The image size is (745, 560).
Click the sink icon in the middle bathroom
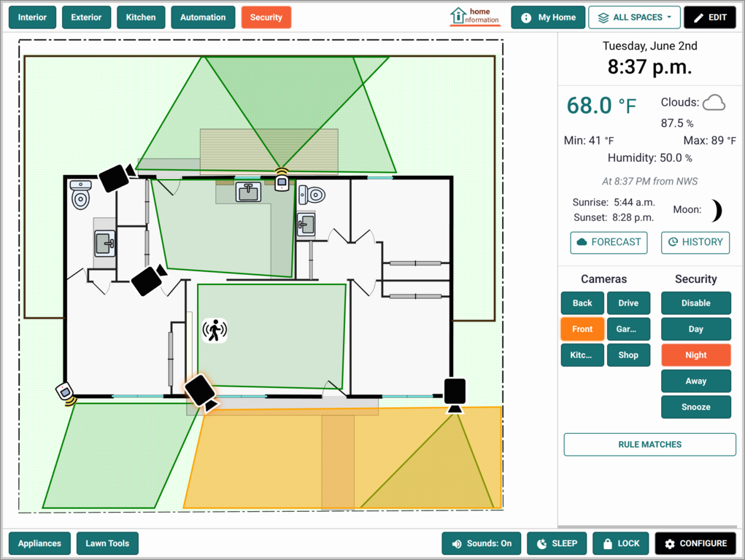coord(306,224)
